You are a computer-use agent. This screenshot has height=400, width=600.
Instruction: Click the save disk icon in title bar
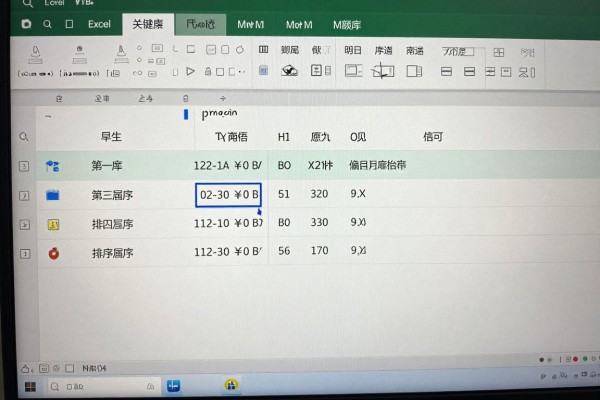pos(26,24)
